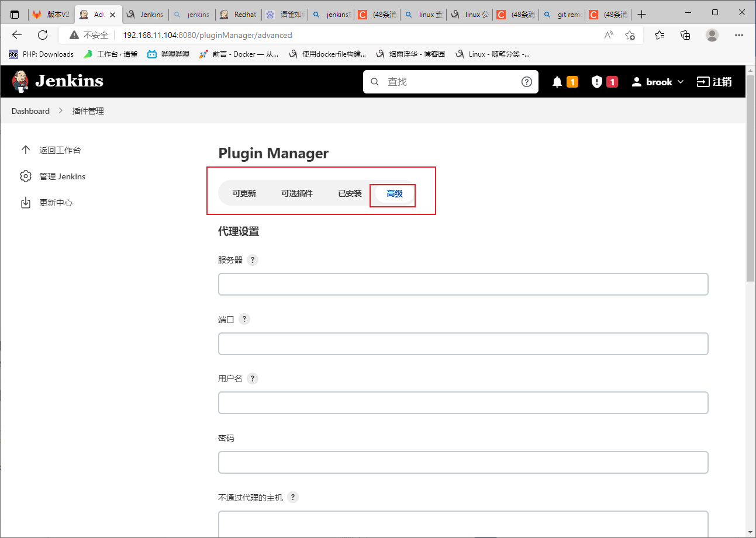Image resolution: width=756 pixels, height=538 pixels.
Task: Click the 注销 logout button
Action: [x=714, y=82]
